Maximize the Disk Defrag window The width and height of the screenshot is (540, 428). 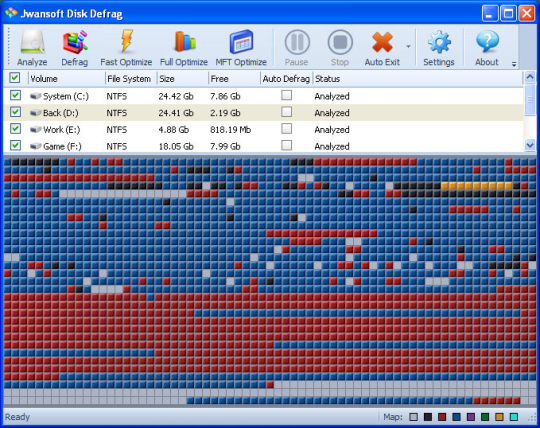[508, 13]
